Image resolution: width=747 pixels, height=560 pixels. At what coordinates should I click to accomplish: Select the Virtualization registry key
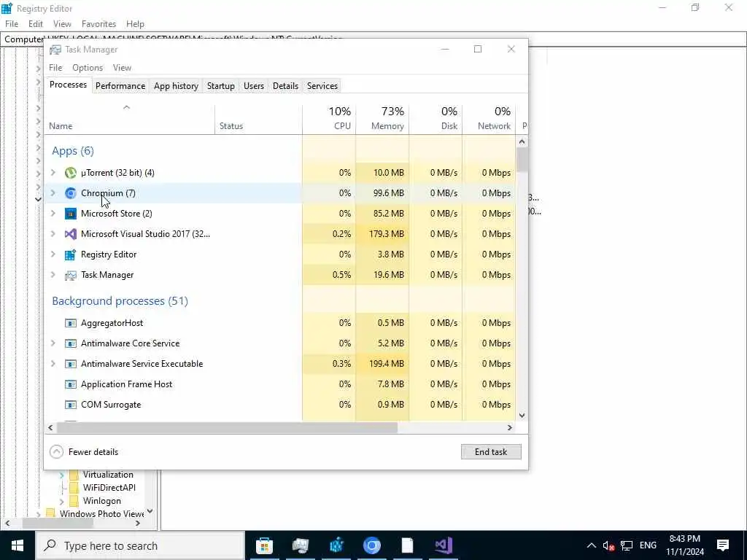pyautogui.click(x=108, y=475)
